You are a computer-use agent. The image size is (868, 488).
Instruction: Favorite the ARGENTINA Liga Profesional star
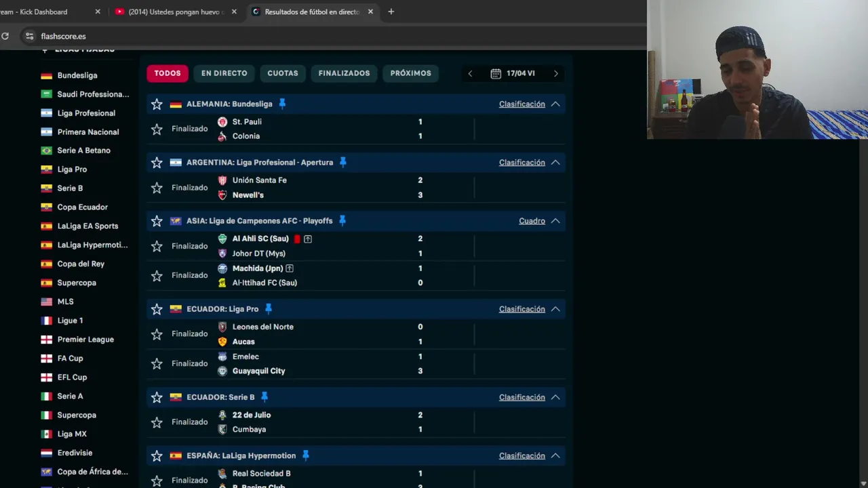click(x=157, y=163)
